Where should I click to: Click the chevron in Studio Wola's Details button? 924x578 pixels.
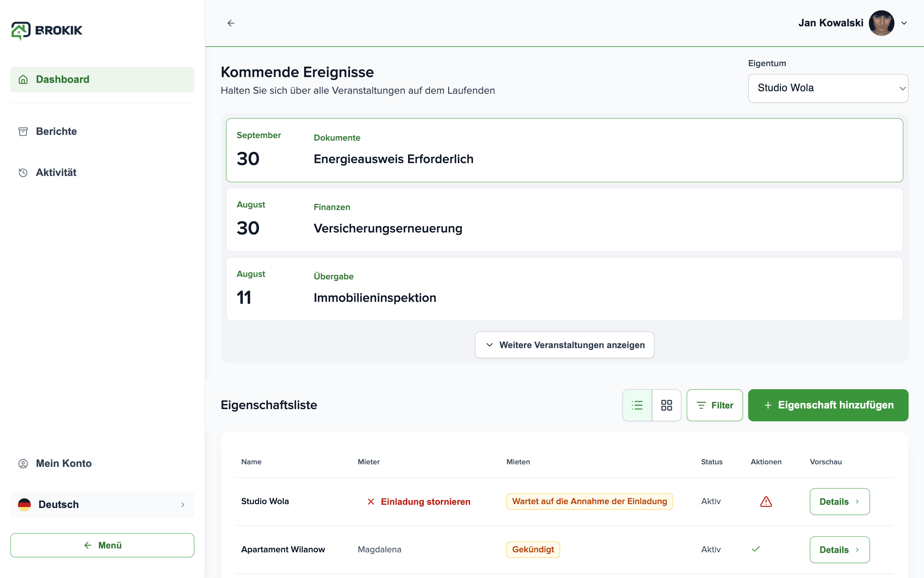point(857,502)
